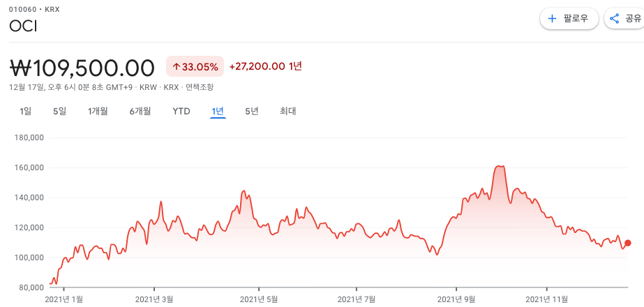Screen dimensions: 644x307
Task: Click the 100,000 y-axis label
Action: (x=29, y=257)
